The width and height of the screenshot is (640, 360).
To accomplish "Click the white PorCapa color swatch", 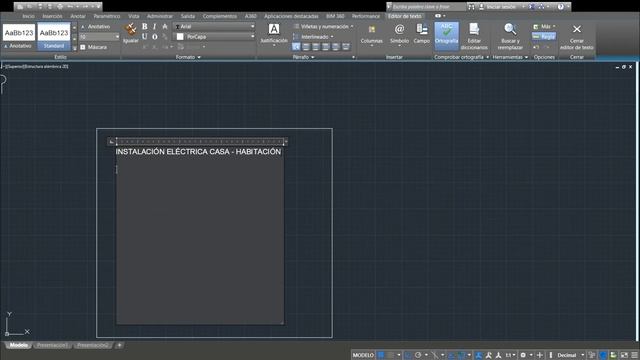I will tap(180, 37).
